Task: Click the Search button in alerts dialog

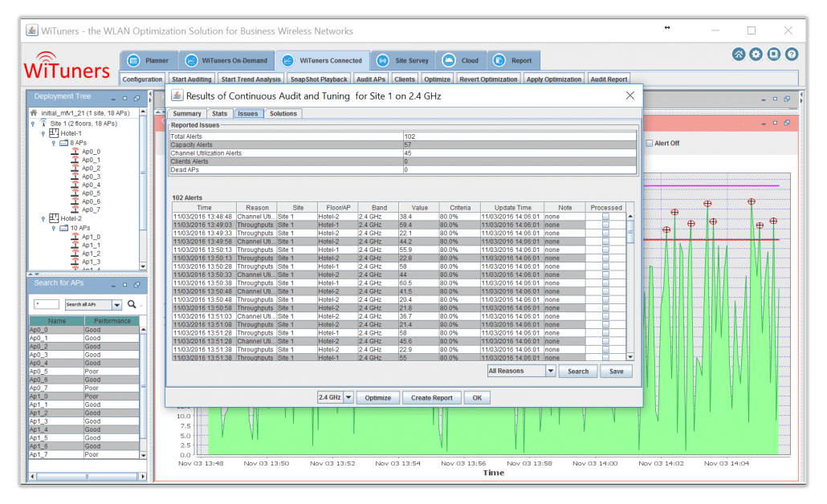Action: (x=578, y=371)
